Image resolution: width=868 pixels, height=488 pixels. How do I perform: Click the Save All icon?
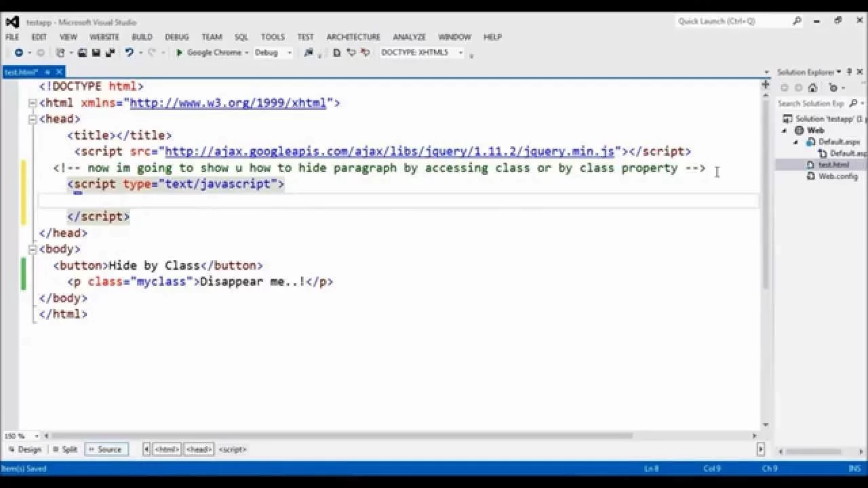pos(109,52)
